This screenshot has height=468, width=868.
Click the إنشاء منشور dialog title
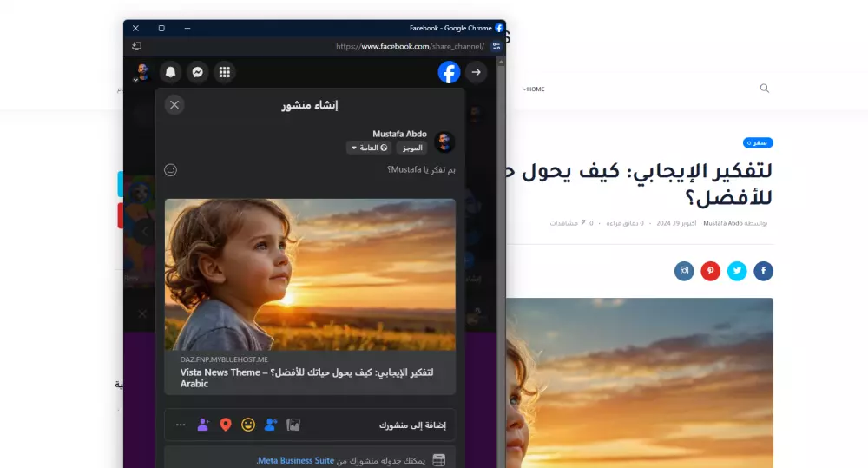click(310, 105)
